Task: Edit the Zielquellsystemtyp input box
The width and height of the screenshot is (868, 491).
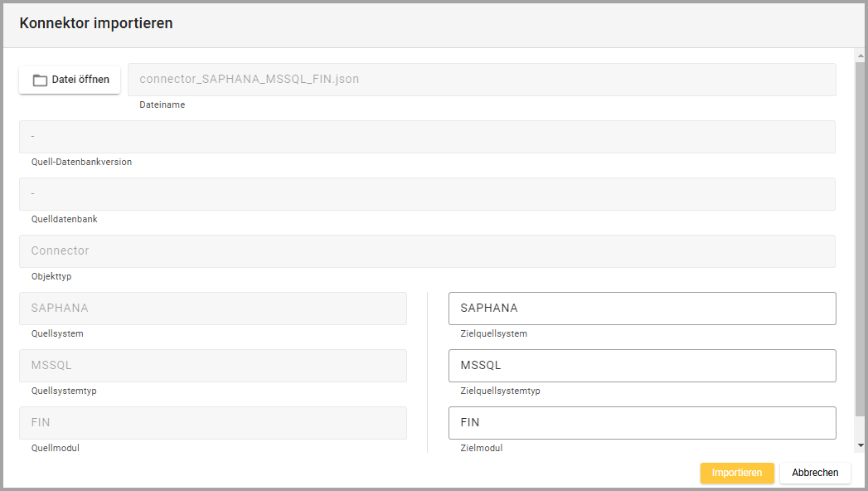Action: 642,366
